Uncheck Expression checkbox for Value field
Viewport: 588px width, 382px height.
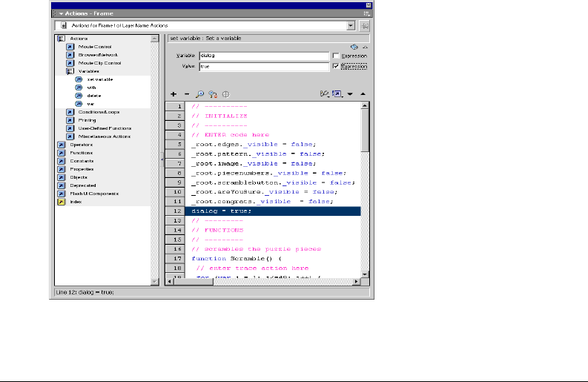[x=336, y=66]
